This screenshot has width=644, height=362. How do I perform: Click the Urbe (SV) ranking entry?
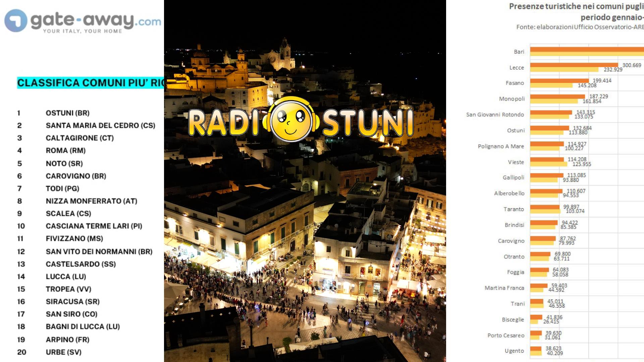pyautogui.click(x=63, y=352)
